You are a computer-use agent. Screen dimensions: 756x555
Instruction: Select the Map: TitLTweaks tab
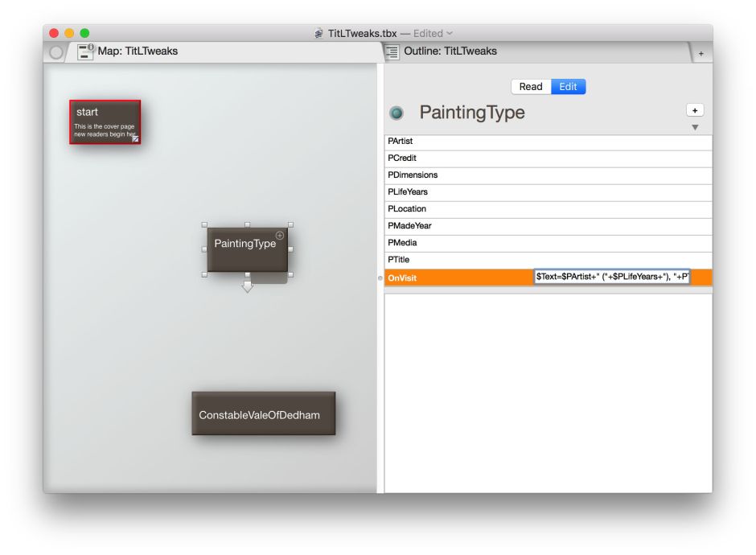[138, 51]
